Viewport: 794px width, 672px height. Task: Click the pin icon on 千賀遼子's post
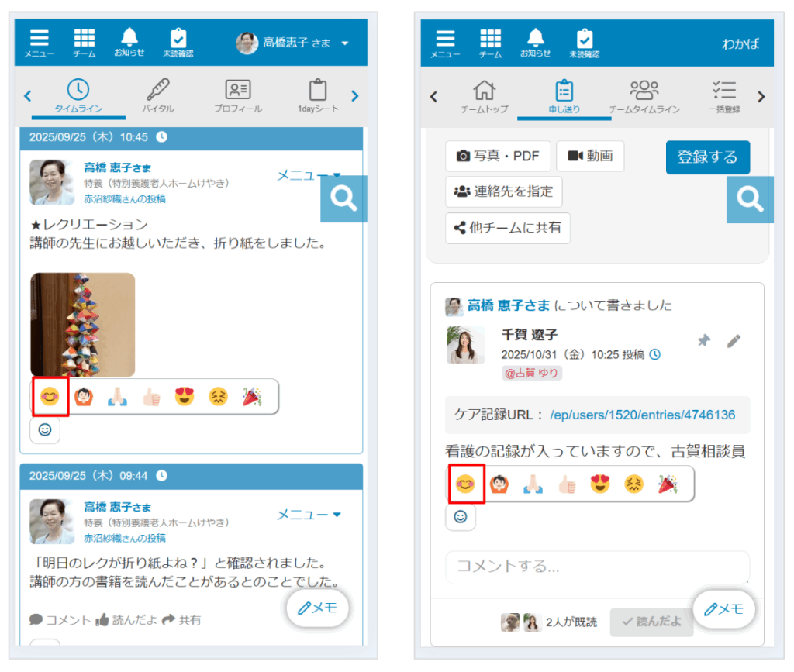(704, 339)
